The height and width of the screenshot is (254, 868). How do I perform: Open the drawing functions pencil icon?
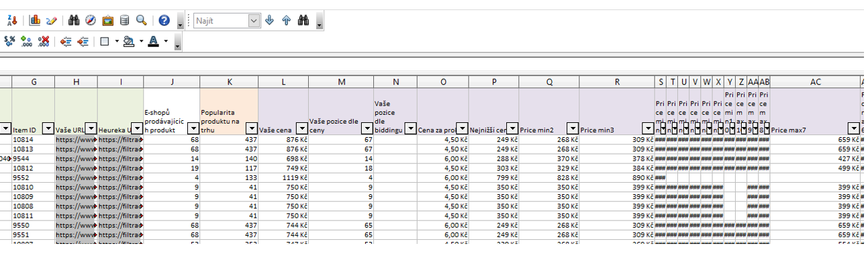(x=52, y=21)
